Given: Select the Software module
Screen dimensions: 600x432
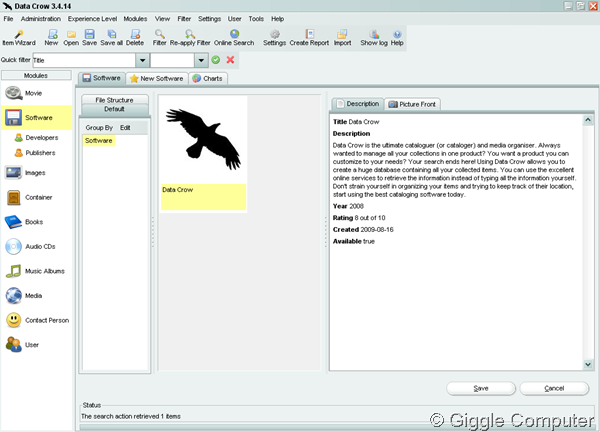Looking at the screenshot, I should tap(36, 117).
